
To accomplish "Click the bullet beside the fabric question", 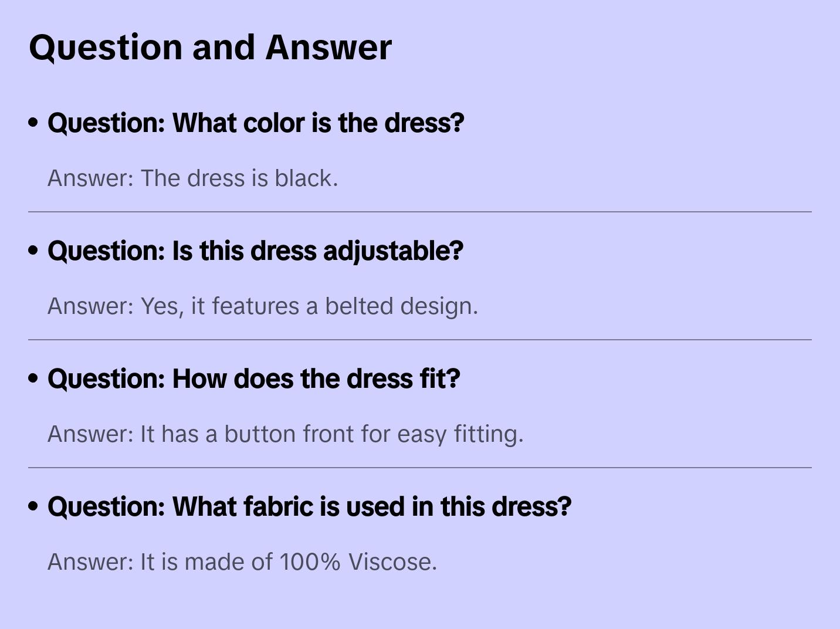I will click(x=33, y=506).
